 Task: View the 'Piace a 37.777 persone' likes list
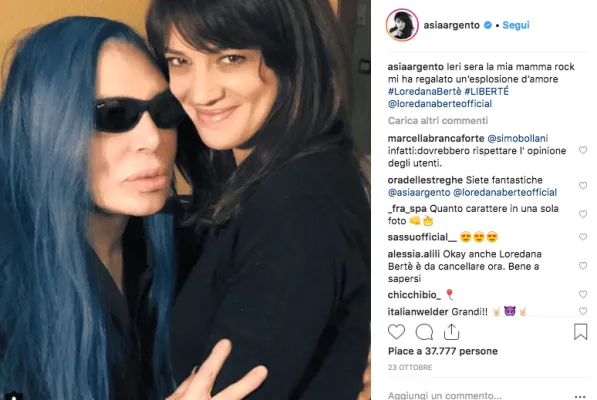pyautogui.click(x=443, y=351)
